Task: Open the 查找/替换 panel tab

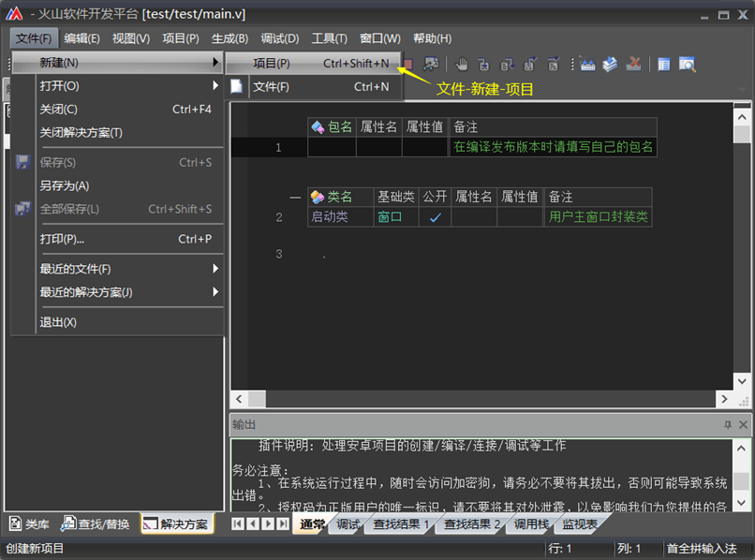Action: point(96,523)
